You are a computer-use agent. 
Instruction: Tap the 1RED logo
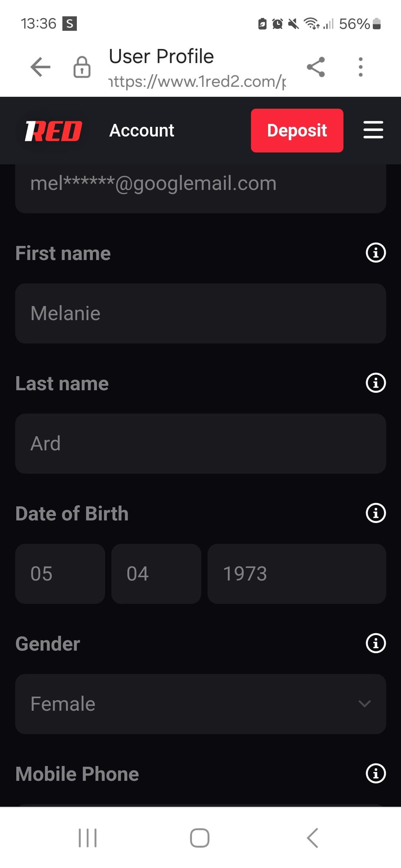click(53, 131)
